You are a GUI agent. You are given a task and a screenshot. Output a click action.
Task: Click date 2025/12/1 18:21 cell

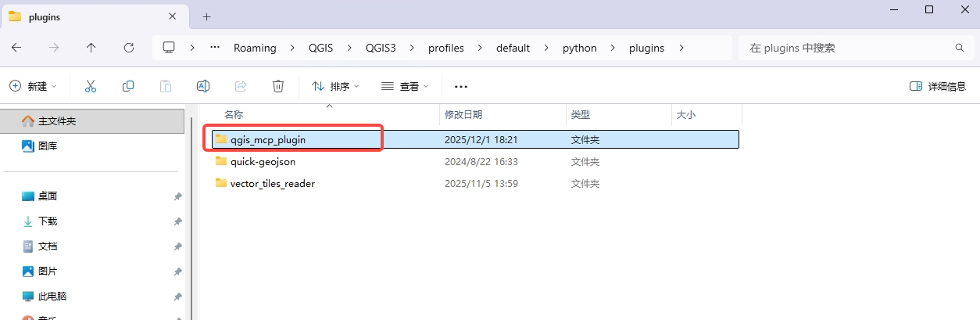tap(481, 139)
